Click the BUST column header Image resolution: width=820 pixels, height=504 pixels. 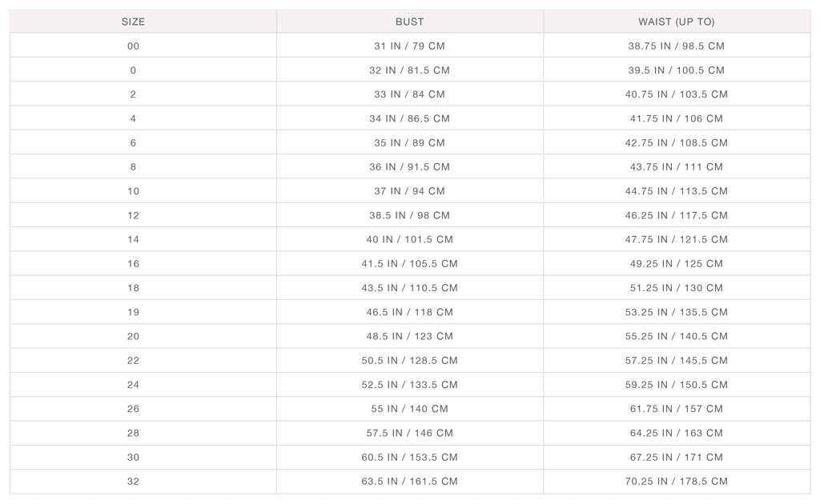coord(409,22)
